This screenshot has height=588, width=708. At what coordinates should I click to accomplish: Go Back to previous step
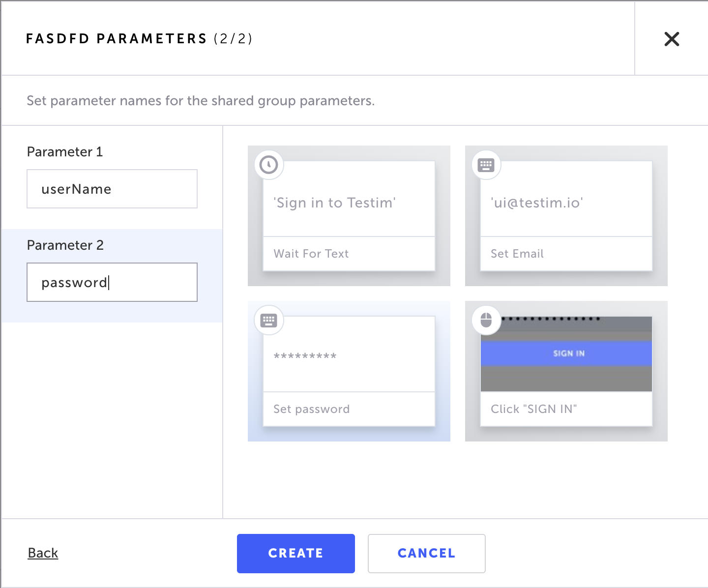pos(43,553)
